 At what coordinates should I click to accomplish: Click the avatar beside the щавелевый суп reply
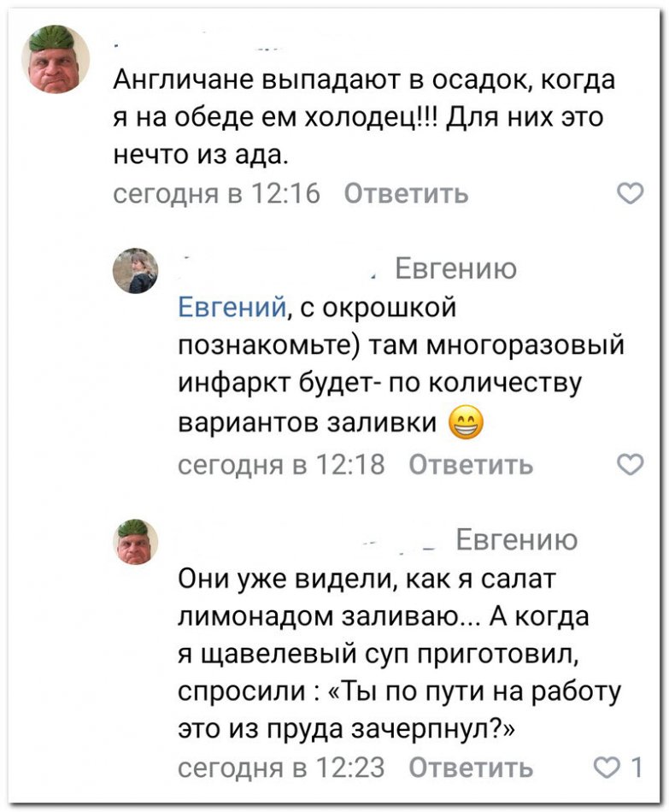point(137,542)
